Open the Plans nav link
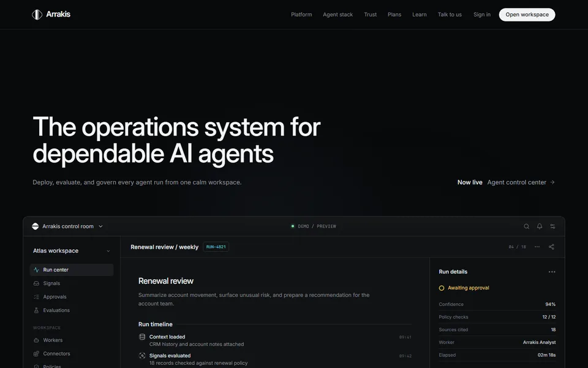Viewport: 588px width, 368px height. pyautogui.click(x=394, y=15)
